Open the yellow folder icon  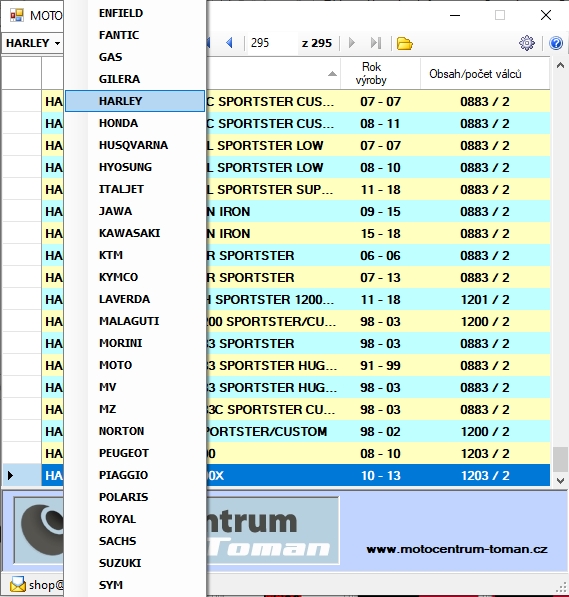point(404,43)
